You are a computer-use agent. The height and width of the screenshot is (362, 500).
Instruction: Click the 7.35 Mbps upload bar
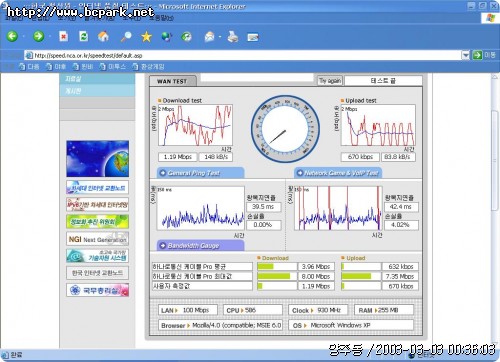(361, 276)
